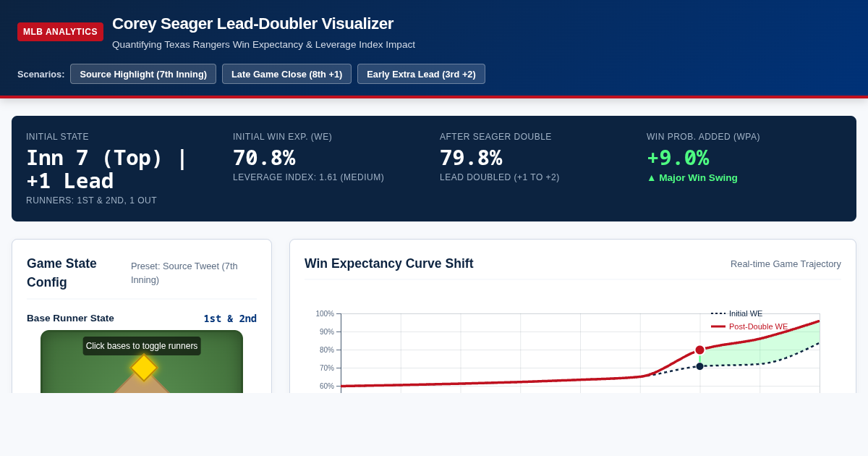Click 'LEAD DOUBLED (+1 TO +2)' text

click(500, 177)
